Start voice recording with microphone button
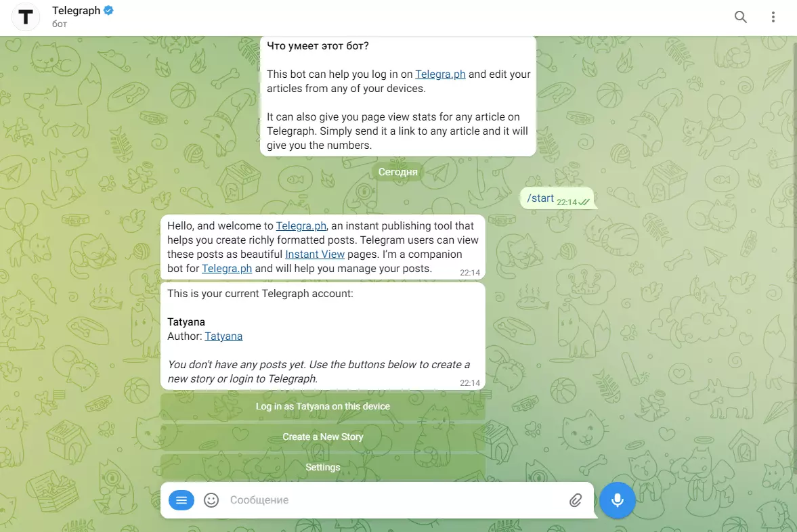 (x=617, y=500)
